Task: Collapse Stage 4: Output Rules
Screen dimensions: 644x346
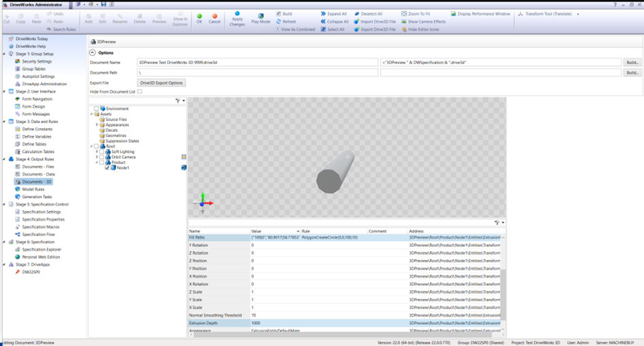Action: pyautogui.click(x=5, y=159)
